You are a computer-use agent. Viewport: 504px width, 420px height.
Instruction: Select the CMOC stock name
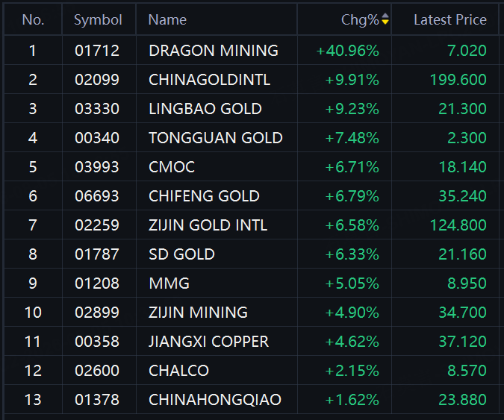click(x=172, y=167)
